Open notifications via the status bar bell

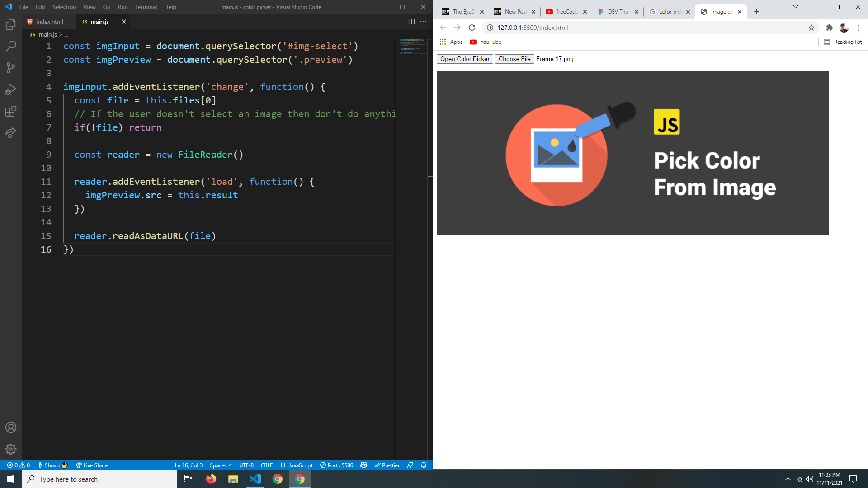(x=423, y=465)
